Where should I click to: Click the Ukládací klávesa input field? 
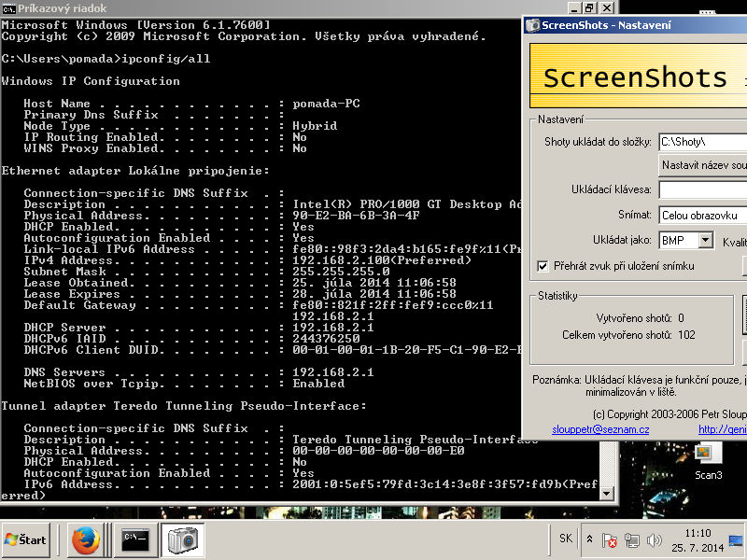click(703, 189)
